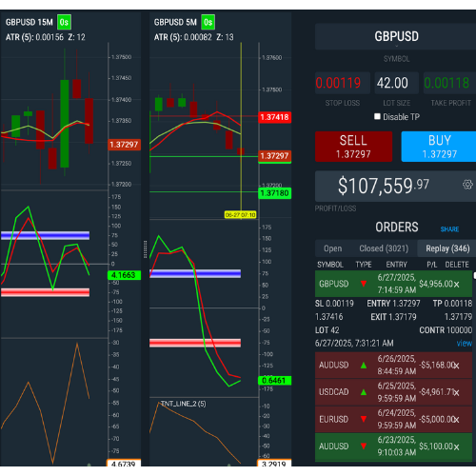
Task: Click the -$5,168.00 loss value
Action: 436,366
